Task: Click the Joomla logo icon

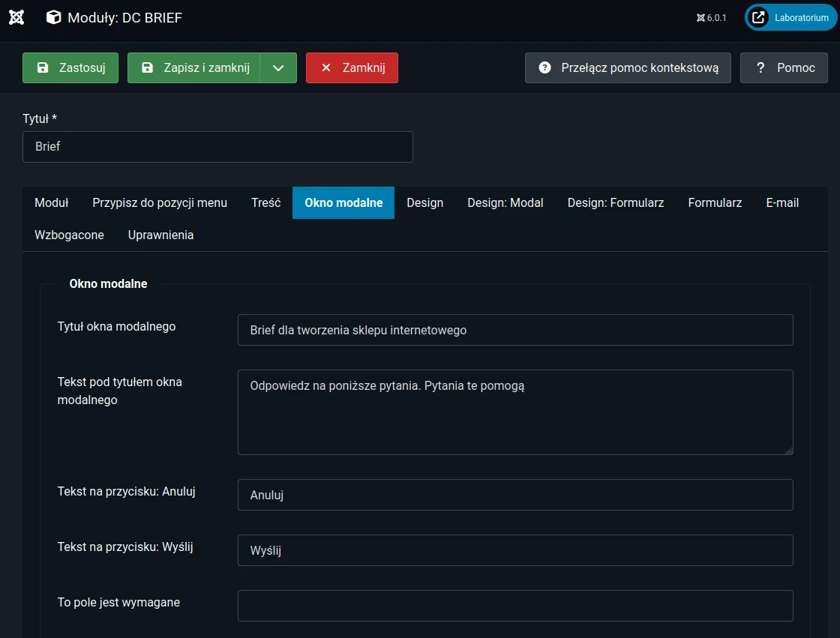Action: click(x=16, y=17)
